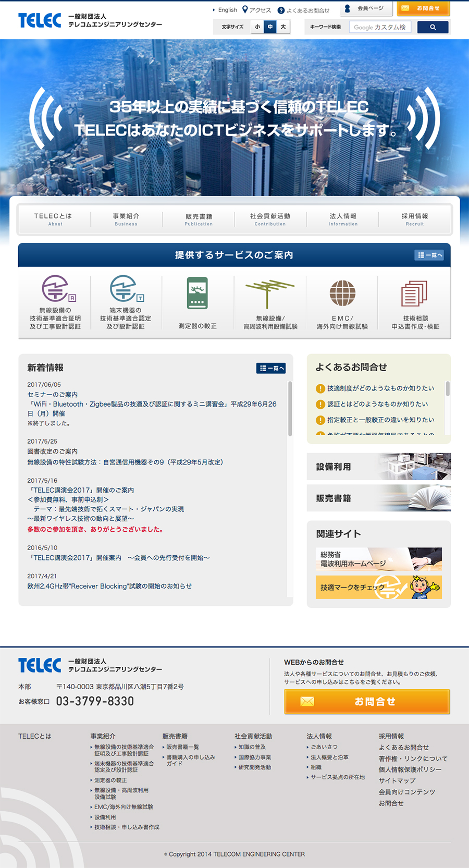Image resolution: width=469 pixels, height=868 pixels.
Task: Open 測定器の較正 service icon
Action: click(x=198, y=303)
